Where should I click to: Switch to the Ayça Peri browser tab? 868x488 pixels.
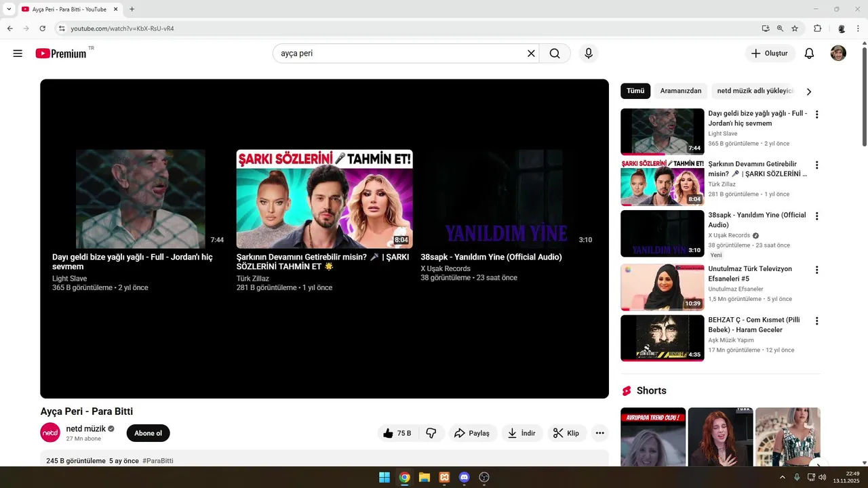pyautogui.click(x=68, y=9)
